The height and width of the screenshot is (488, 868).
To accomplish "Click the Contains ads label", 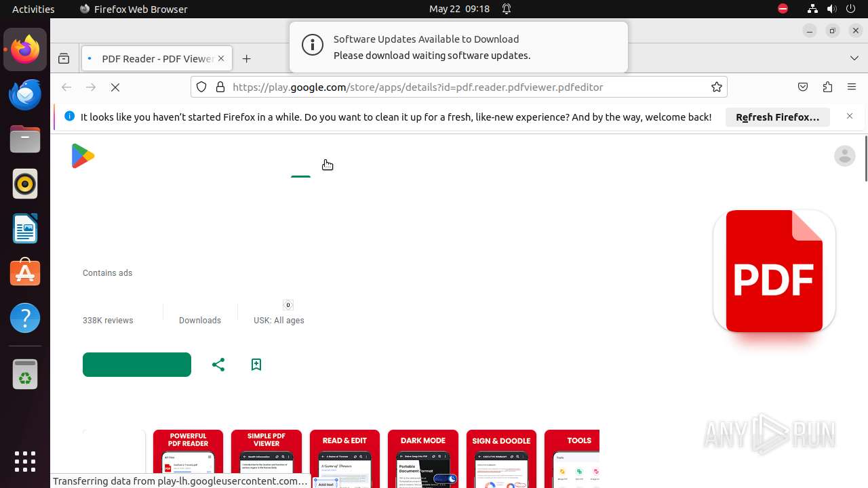I will click(107, 273).
